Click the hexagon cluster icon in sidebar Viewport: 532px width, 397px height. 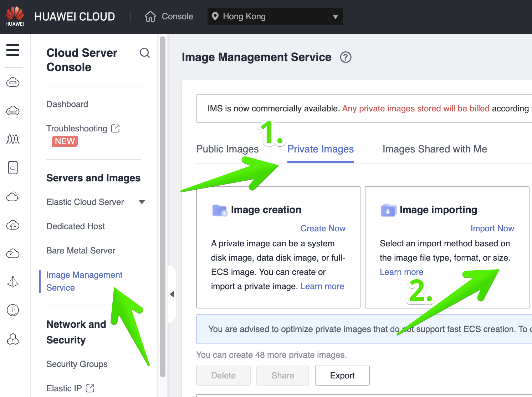(x=13, y=339)
